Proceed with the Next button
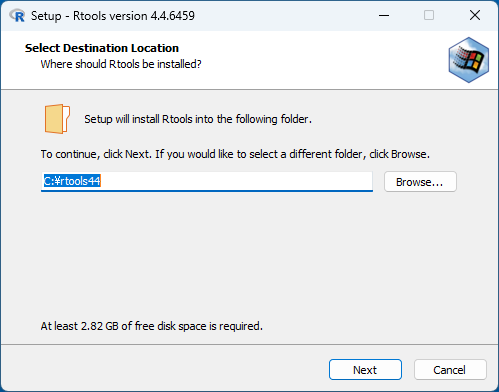The height and width of the screenshot is (392, 499). (x=365, y=370)
